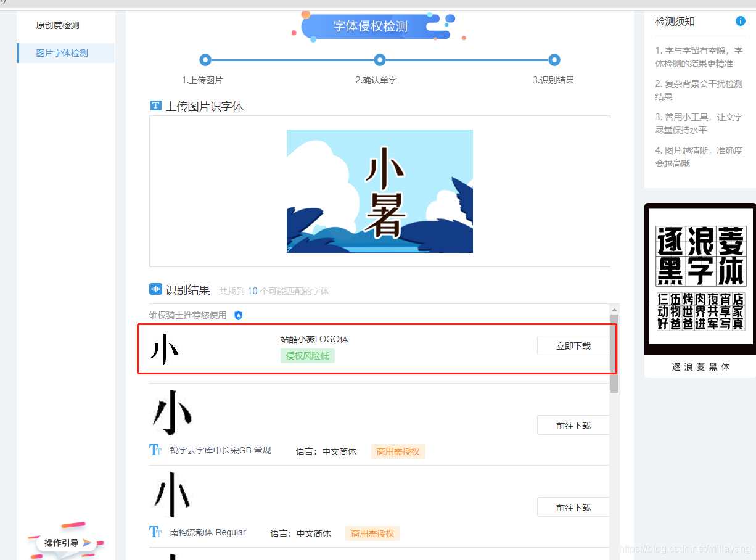Click the 小 preview of 南构流韵体

pyautogui.click(x=171, y=495)
